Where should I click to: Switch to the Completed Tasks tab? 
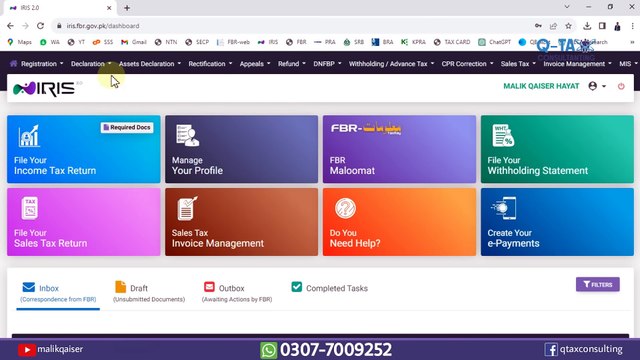click(329, 288)
